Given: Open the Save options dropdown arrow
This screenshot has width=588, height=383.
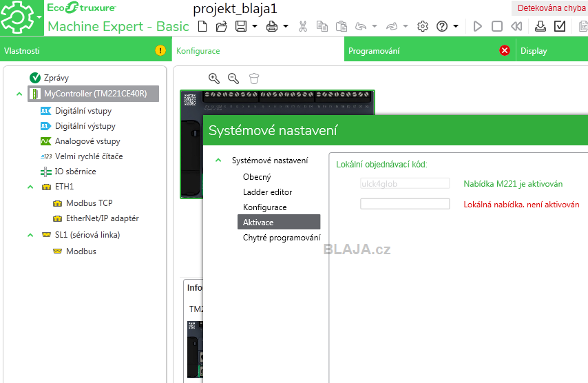Looking at the screenshot, I should (255, 26).
